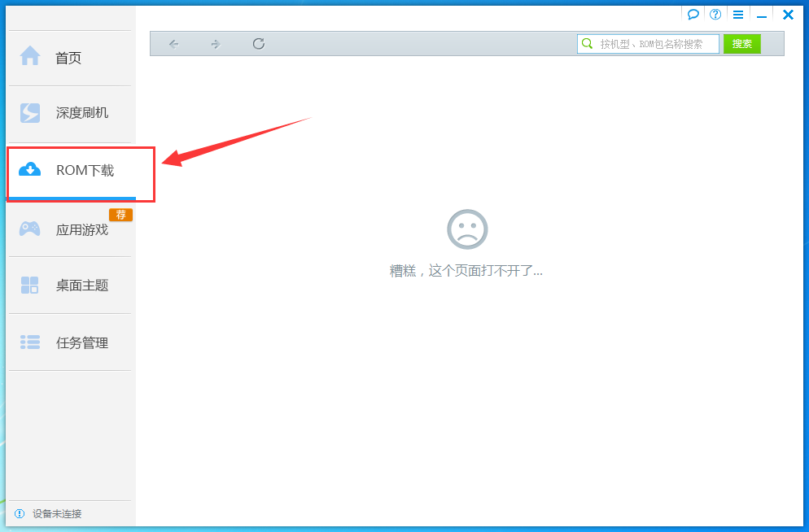Viewport: 809px width, 532px height.
Task: Refresh the page with the reload icon
Action: tap(258, 44)
